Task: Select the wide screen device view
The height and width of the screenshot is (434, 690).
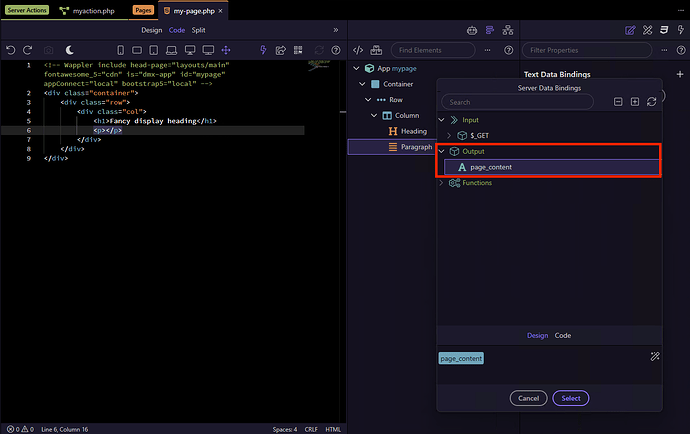Action: (x=208, y=50)
